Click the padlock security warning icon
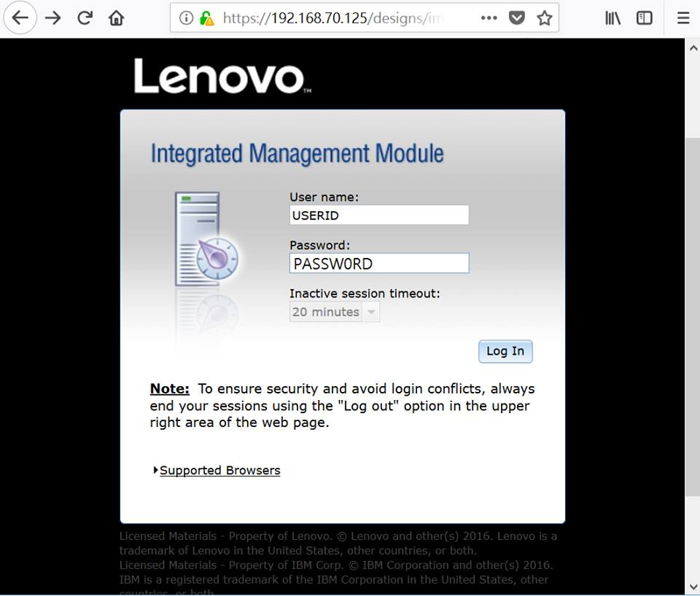This screenshot has width=700, height=596. [x=207, y=18]
